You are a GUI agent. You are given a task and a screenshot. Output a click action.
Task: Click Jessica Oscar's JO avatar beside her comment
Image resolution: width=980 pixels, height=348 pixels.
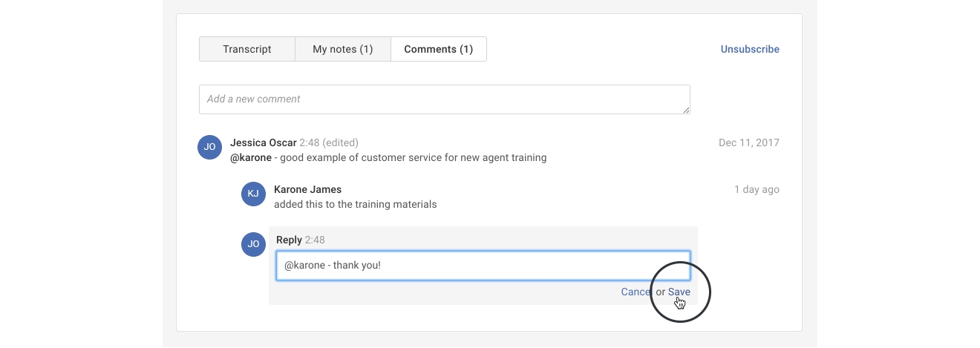pos(210,147)
